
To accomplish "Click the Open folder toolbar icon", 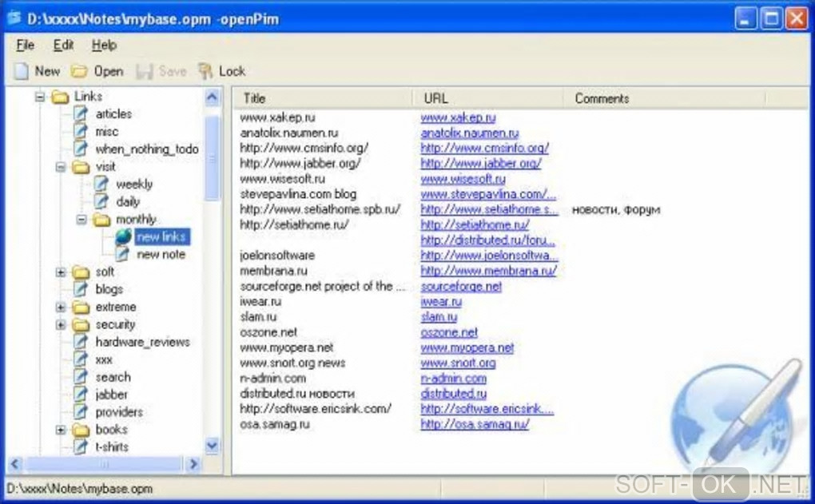I will pyautogui.click(x=79, y=71).
